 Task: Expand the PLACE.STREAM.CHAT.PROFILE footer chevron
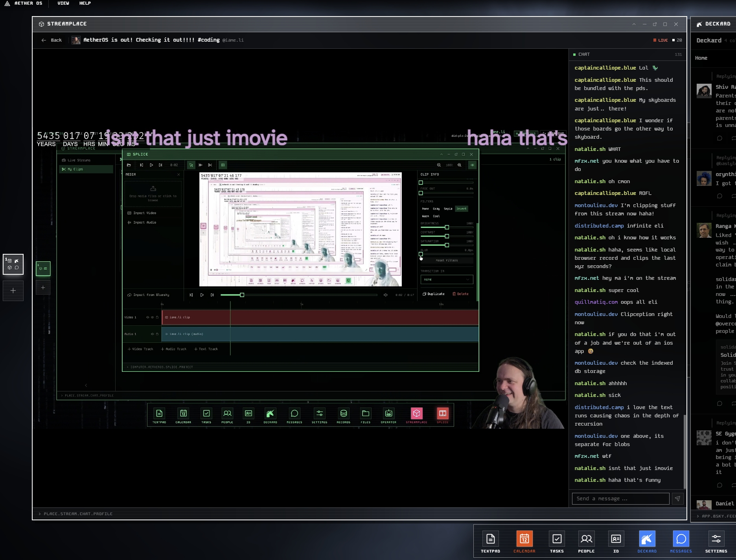pyautogui.click(x=40, y=514)
